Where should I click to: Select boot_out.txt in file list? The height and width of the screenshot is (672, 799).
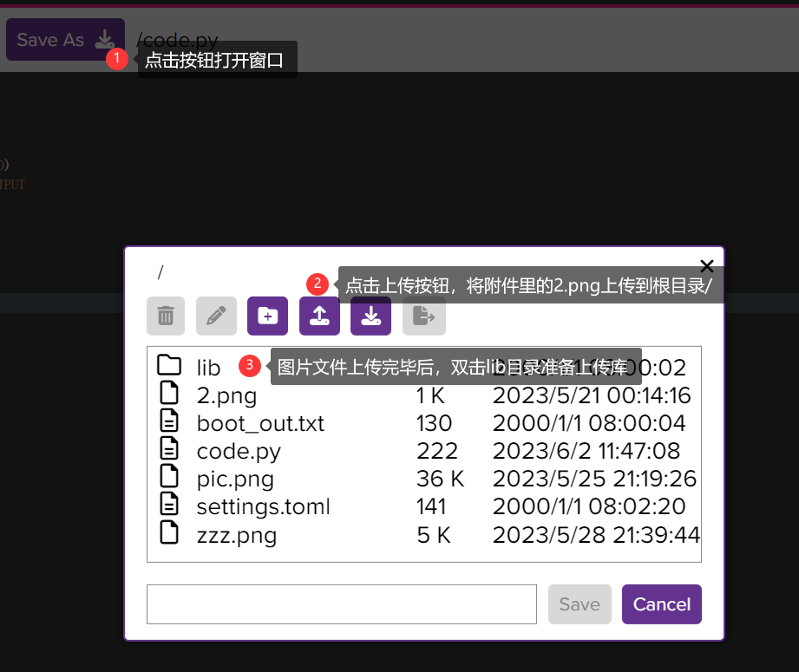click(x=424, y=423)
